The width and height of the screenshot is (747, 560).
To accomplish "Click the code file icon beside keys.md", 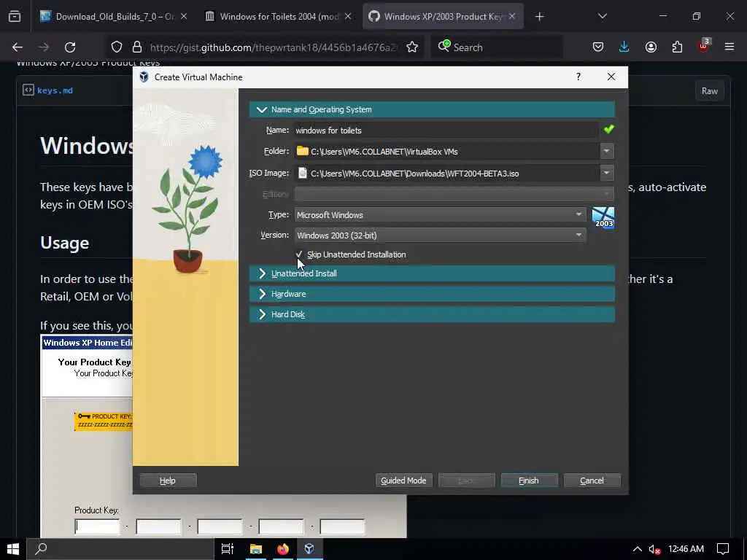I will (x=28, y=90).
